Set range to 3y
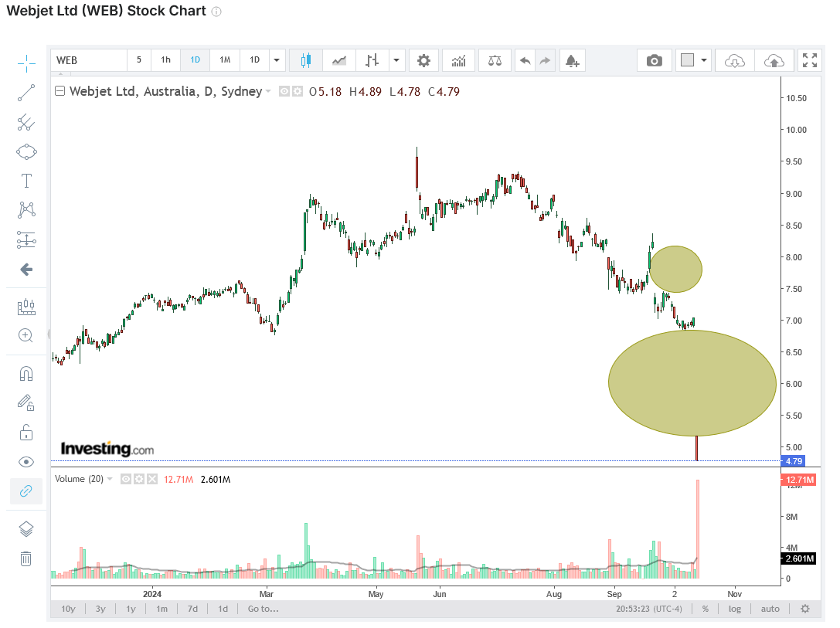The height and width of the screenshot is (628, 840). pyautogui.click(x=100, y=609)
